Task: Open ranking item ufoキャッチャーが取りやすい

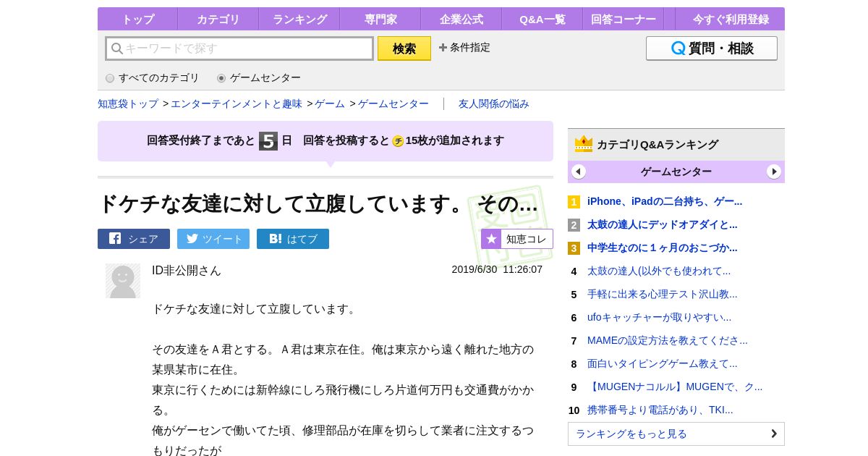Action: [659, 318]
